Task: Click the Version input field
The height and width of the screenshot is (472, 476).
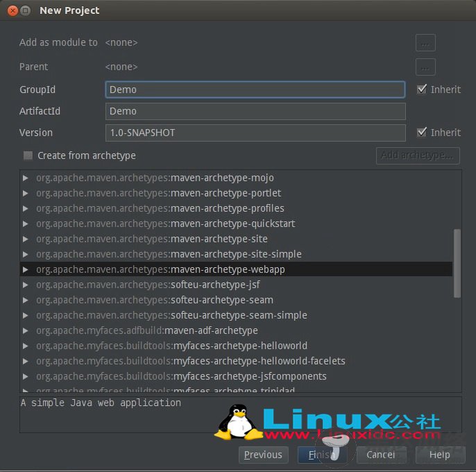Action: click(255, 133)
